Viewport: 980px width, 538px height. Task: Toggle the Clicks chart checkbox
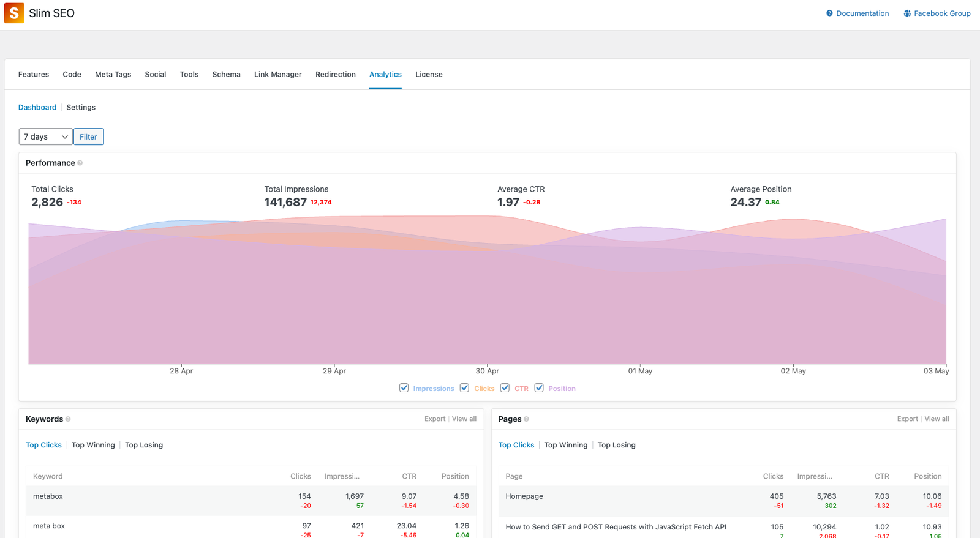click(x=465, y=388)
